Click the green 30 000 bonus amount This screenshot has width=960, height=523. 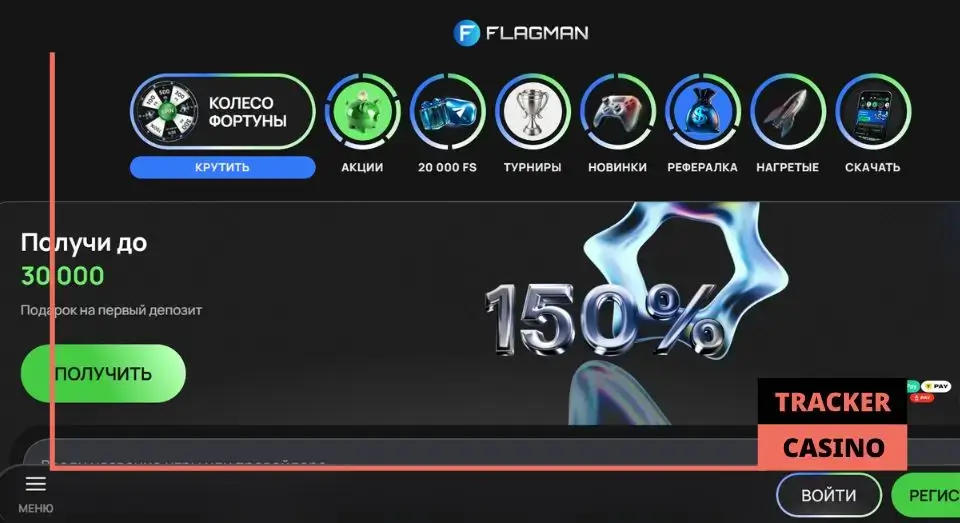(62, 276)
